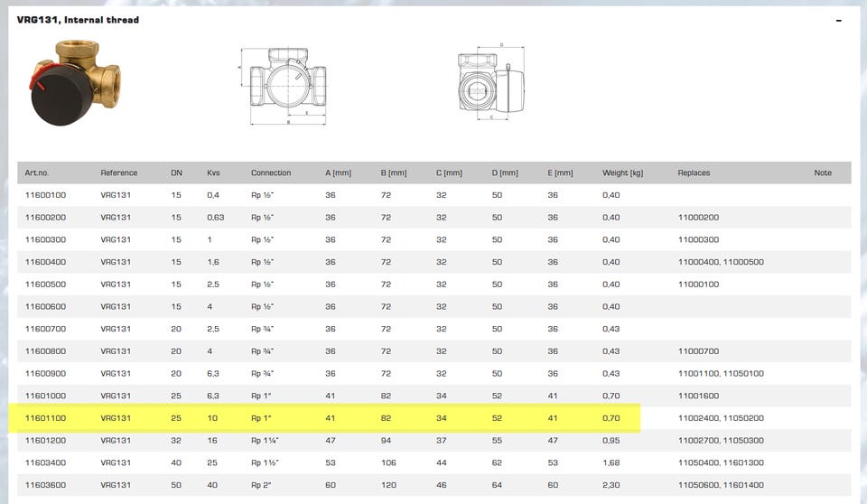
Task: Click the Kvs column header
Action: pos(213,173)
